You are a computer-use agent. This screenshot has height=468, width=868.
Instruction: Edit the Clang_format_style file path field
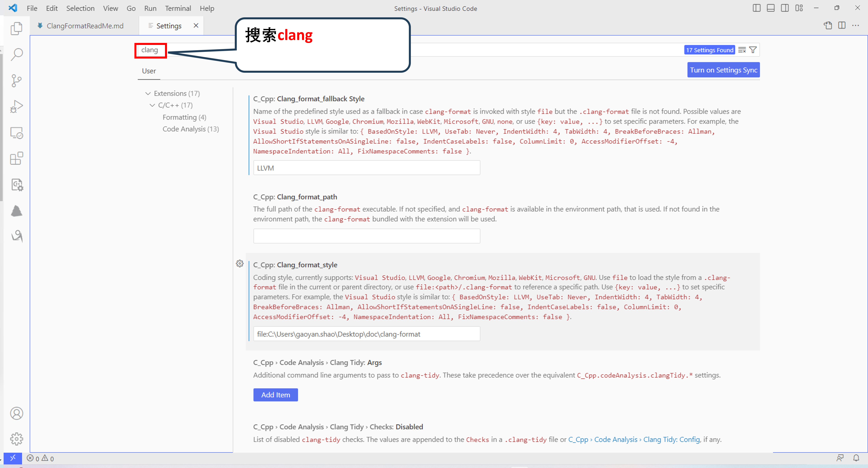pyautogui.click(x=367, y=334)
